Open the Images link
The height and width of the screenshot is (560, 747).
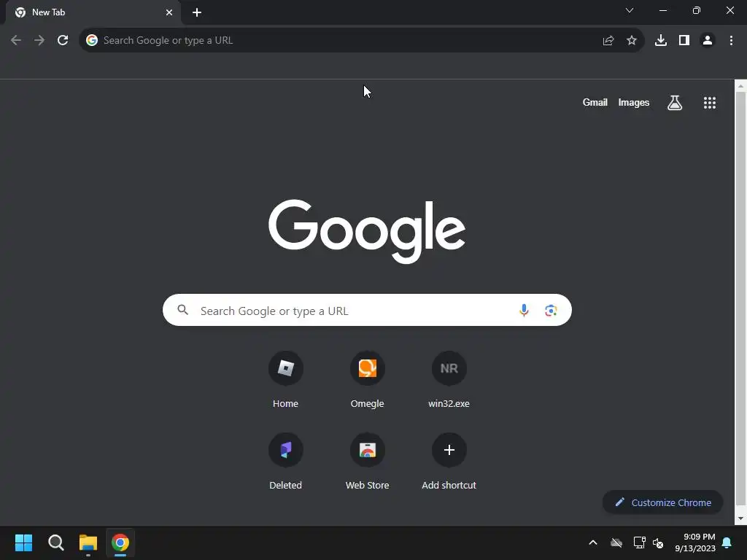(x=634, y=102)
